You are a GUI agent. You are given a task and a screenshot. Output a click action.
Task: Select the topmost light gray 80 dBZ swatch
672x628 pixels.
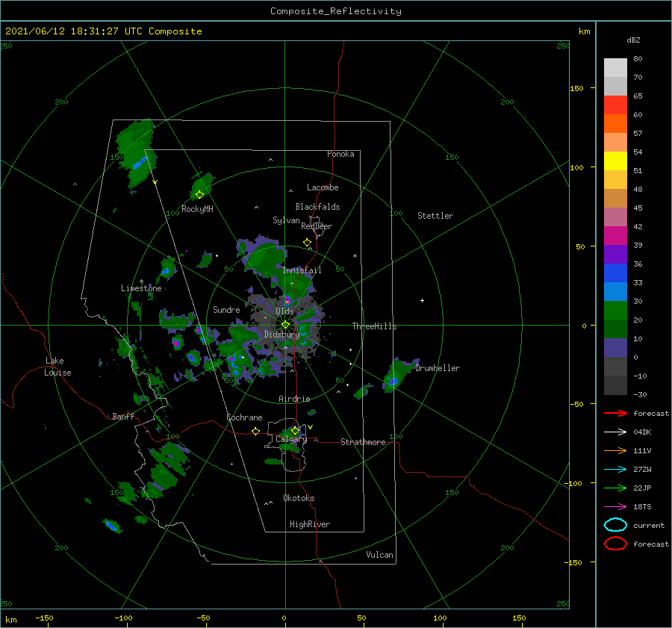(x=615, y=67)
